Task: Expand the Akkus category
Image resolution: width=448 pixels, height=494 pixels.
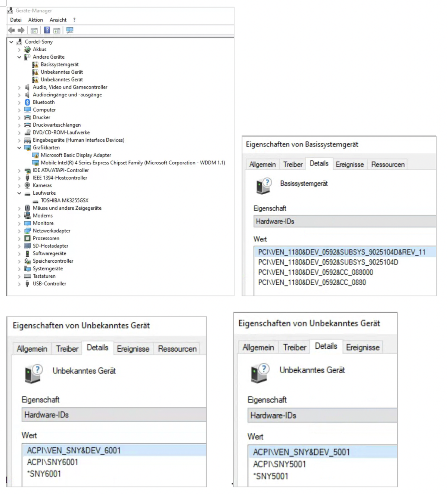Action: [19, 49]
